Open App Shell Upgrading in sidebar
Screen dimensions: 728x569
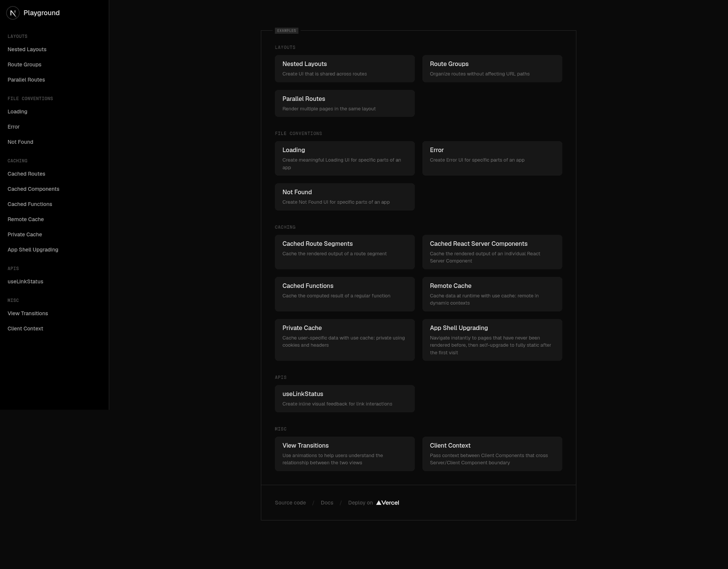(x=33, y=250)
